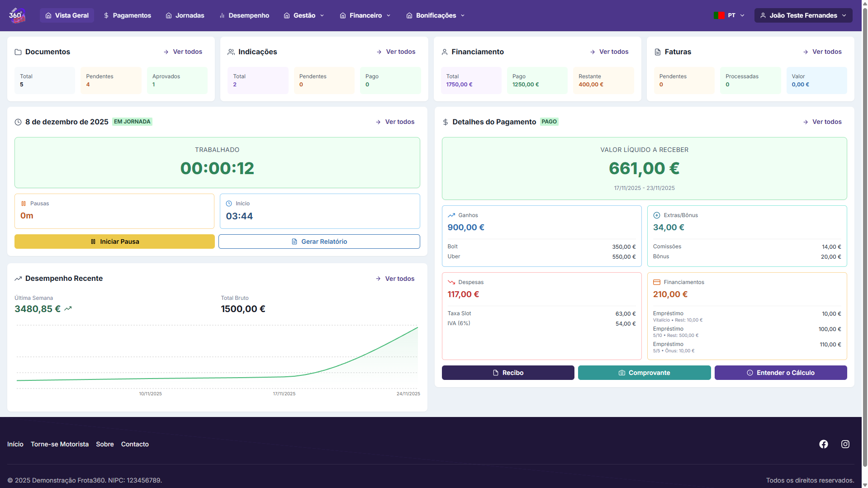The height and width of the screenshot is (488, 868).
Task: Open Facebook page via footer icon
Action: tap(823, 444)
